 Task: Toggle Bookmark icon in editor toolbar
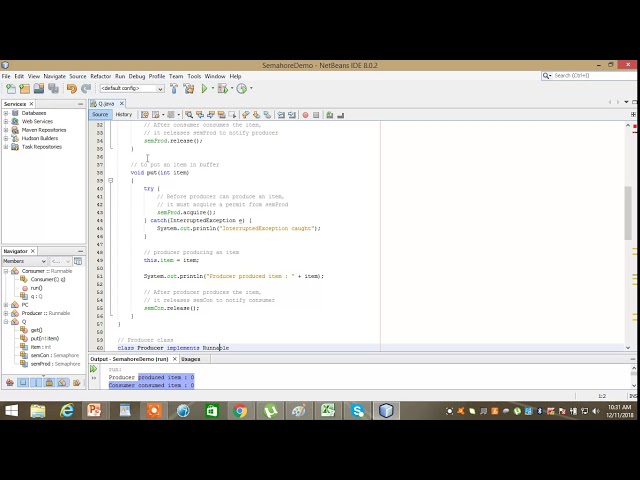267,115
